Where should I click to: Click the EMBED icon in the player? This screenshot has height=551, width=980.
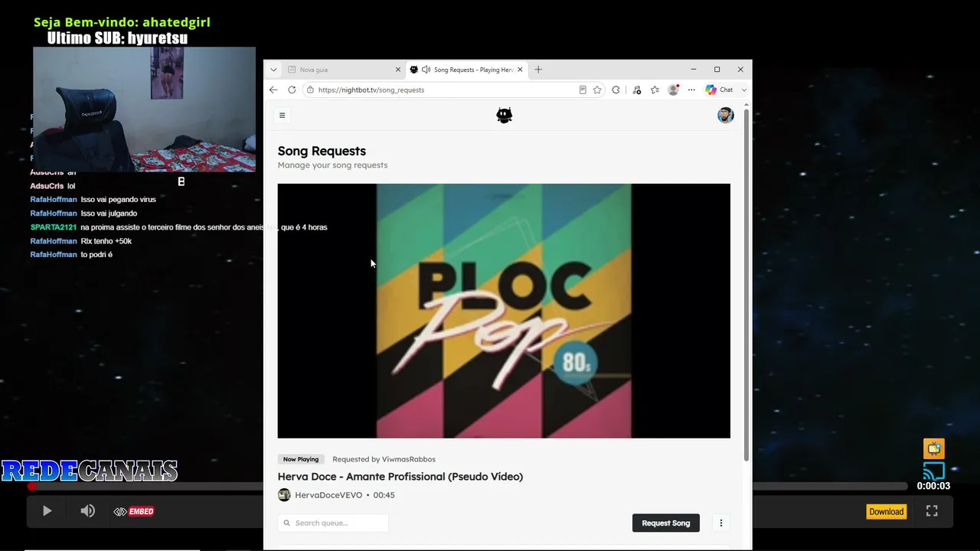(134, 511)
